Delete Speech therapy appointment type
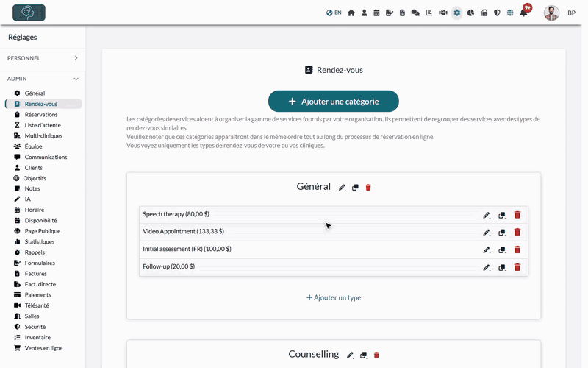Screen dimensions: 588x368 517,215
